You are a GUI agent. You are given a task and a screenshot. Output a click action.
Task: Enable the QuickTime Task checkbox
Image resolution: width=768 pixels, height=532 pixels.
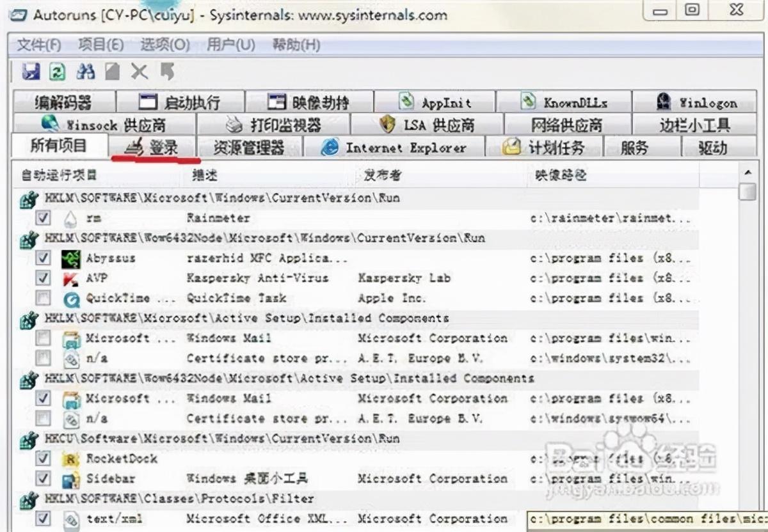(43, 298)
